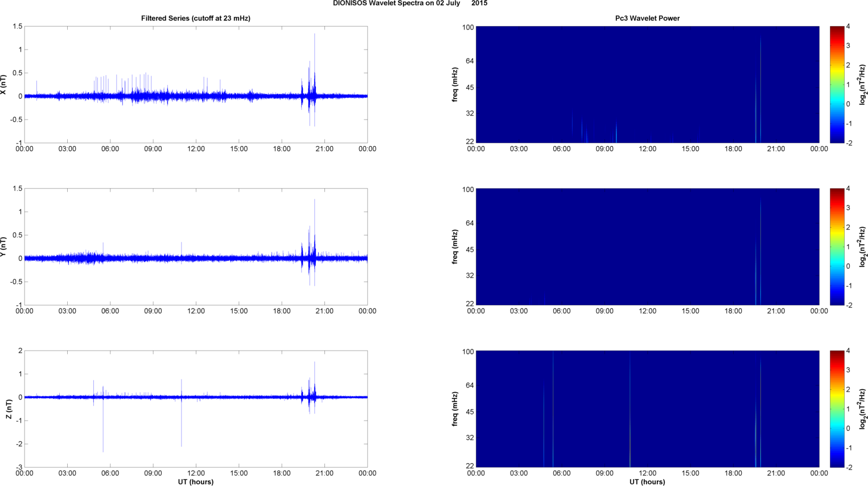
Task: Click the 'DIONISOS Wavelet Spectra on 02 July 2015' title
Action: click(410, 3)
